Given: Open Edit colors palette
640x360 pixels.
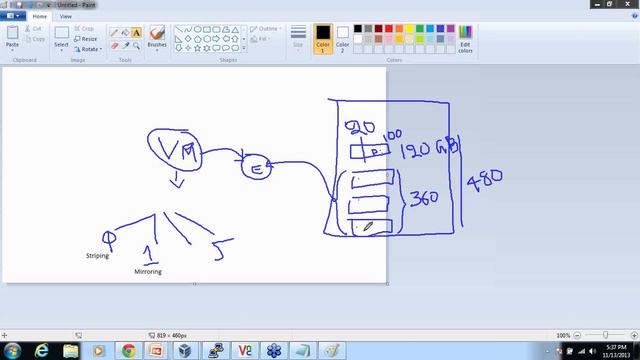Looking at the screenshot, I should coord(465,39).
